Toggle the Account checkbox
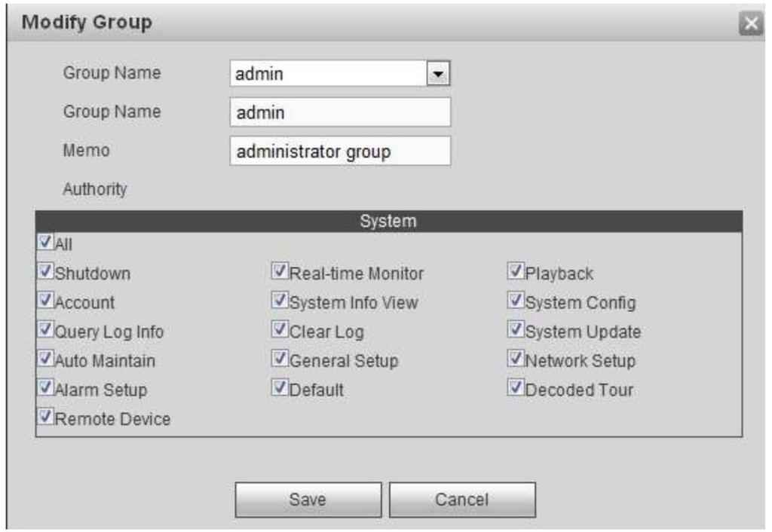Image resolution: width=772 pixels, height=532 pixels. [46, 300]
